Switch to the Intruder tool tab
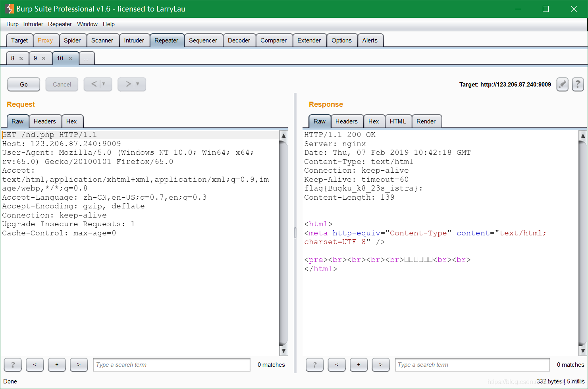The height and width of the screenshot is (389, 588). pos(134,40)
